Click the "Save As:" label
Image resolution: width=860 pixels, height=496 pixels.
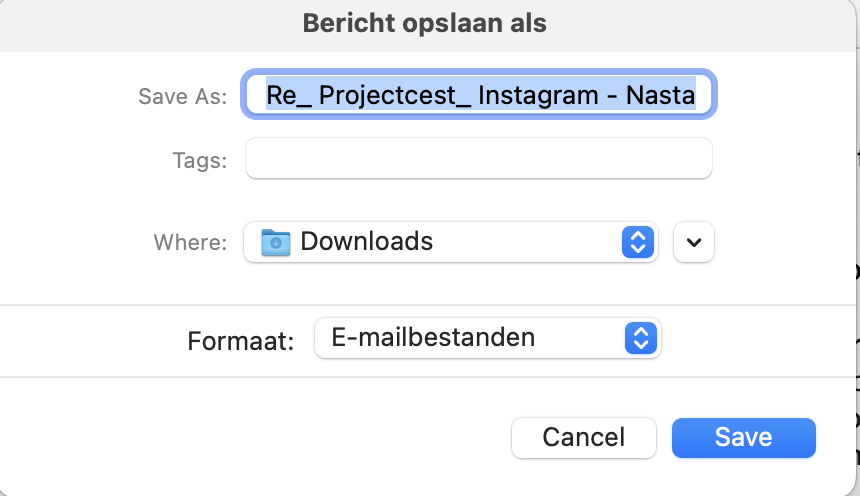click(183, 97)
